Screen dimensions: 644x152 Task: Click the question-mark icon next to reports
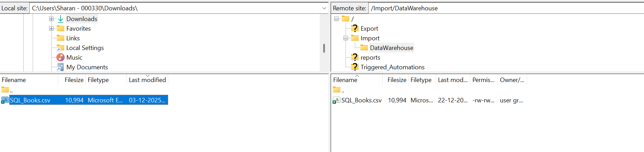click(354, 58)
